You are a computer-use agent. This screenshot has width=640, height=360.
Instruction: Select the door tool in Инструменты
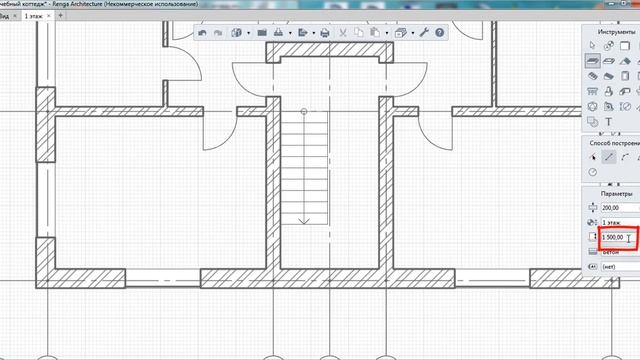coord(625,76)
